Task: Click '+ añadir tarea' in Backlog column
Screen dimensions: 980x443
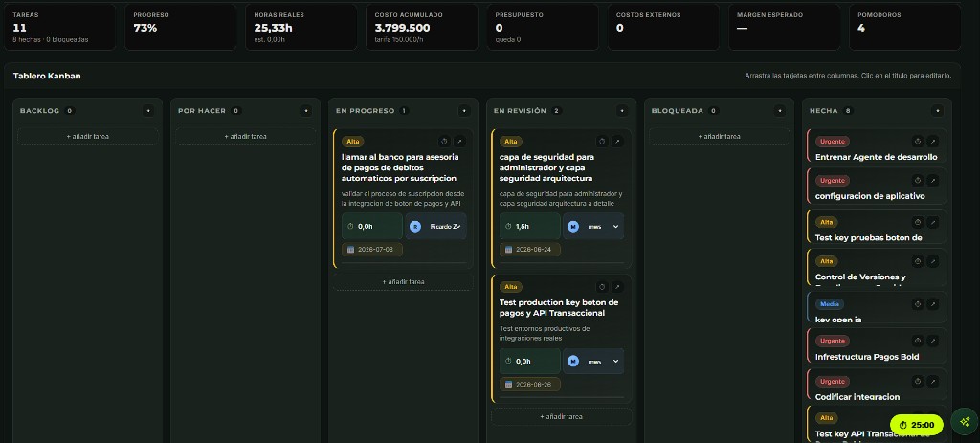Action: click(x=87, y=136)
